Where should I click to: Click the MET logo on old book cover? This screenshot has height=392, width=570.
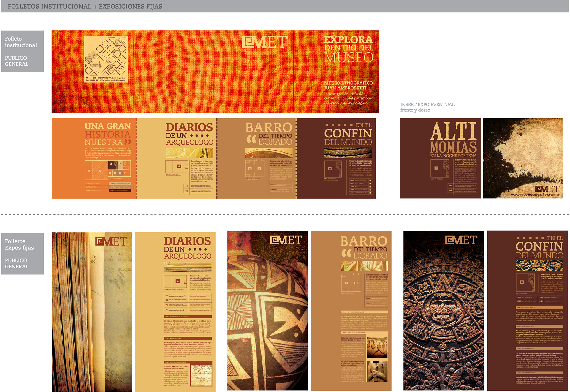point(111,241)
